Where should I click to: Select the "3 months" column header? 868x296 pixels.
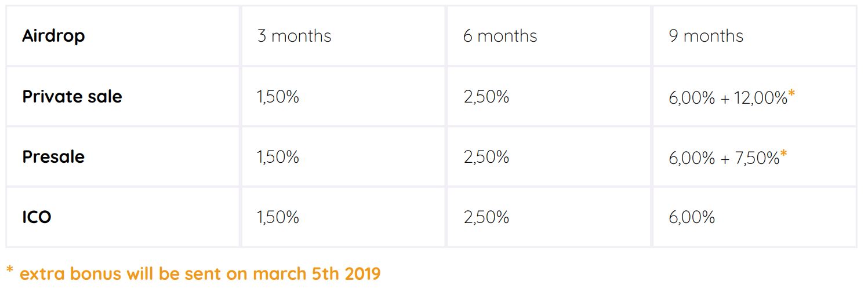pos(294,36)
